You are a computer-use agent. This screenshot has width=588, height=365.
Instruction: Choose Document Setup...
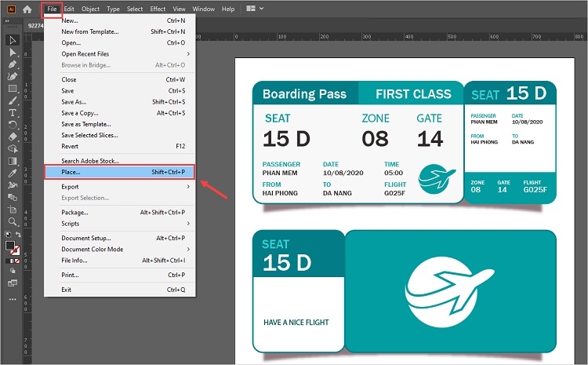(x=120, y=238)
